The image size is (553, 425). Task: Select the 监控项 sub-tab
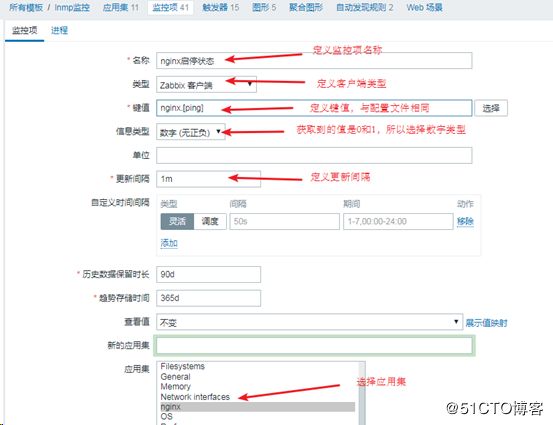24,31
